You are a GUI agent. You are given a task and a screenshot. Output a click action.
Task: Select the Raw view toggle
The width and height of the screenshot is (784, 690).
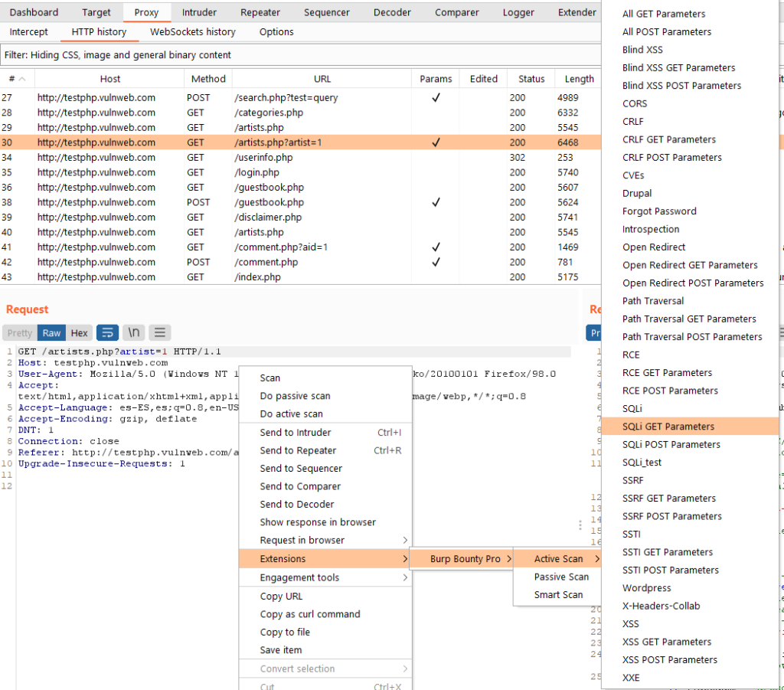[x=51, y=333]
